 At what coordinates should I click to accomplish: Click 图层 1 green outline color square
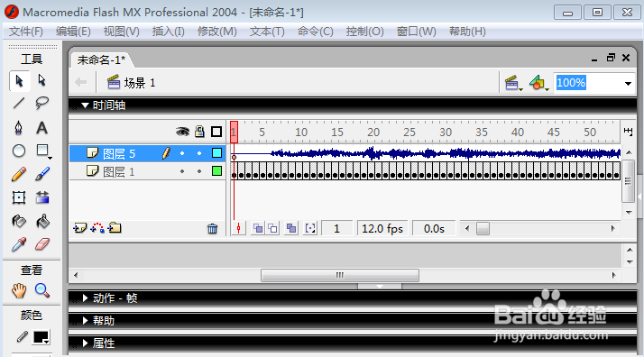[216, 171]
